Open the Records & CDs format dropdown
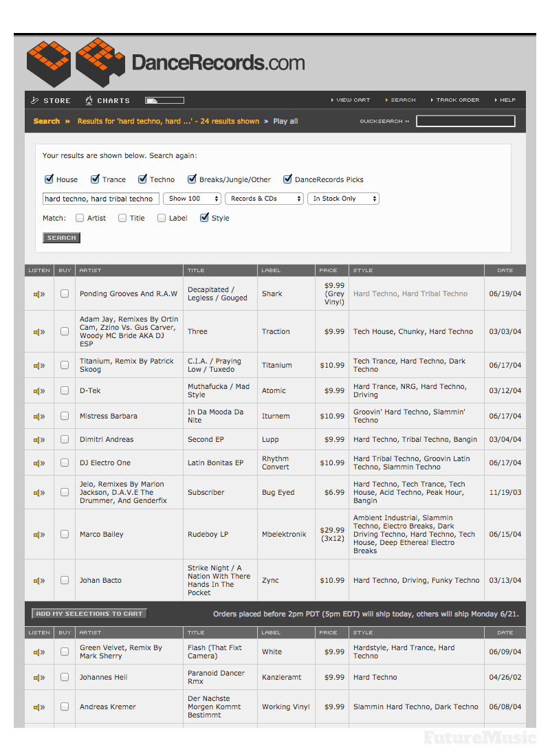Image resolution: width=550 pixels, height=756 pixels. (264, 199)
